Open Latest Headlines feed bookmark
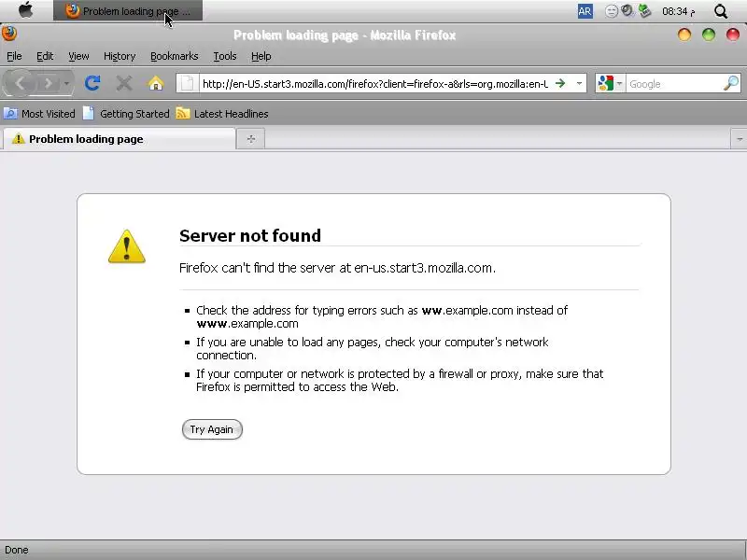This screenshot has width=747, height=560. (x=222, y=114)
